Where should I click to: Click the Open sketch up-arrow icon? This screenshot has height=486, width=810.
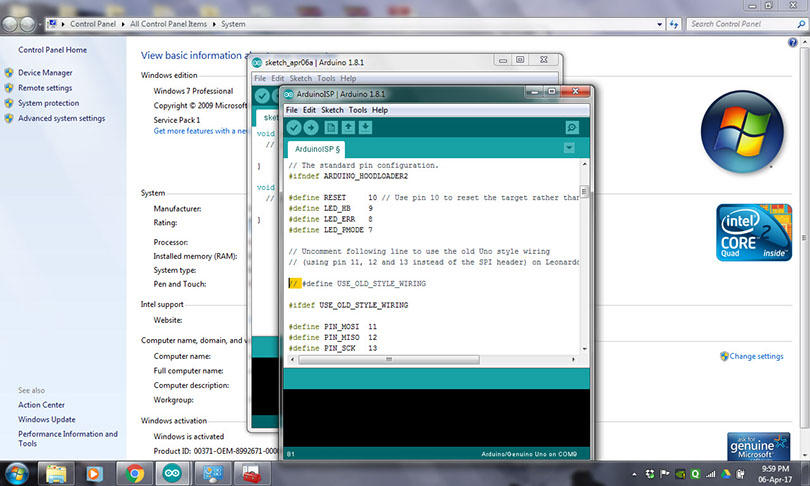click(348, 127)
